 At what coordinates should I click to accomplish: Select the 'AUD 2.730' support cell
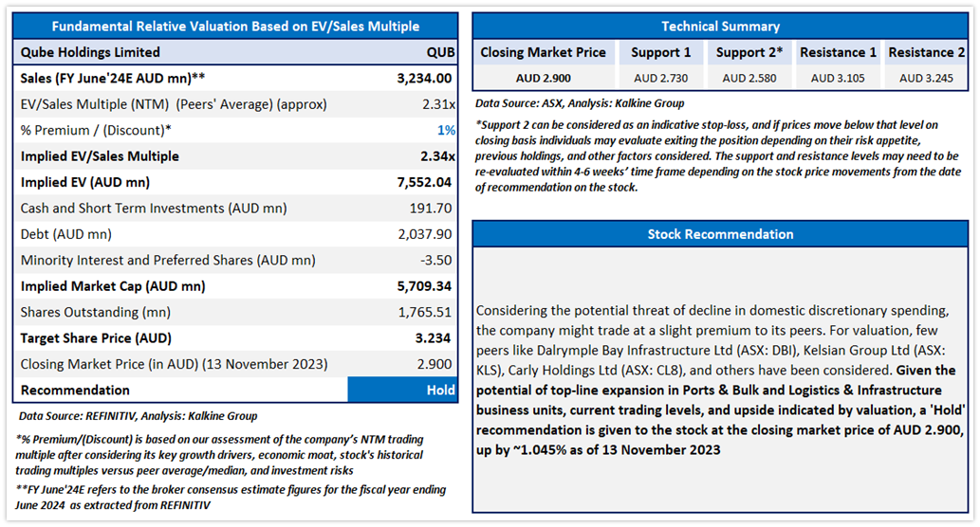tap(660, 79)
